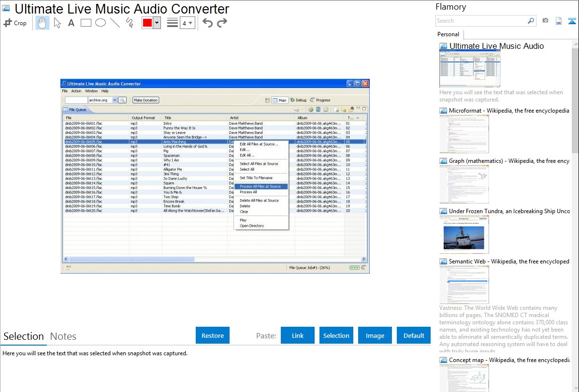
Task: Choose Select All Files at Source
Action: coord(259,164)
